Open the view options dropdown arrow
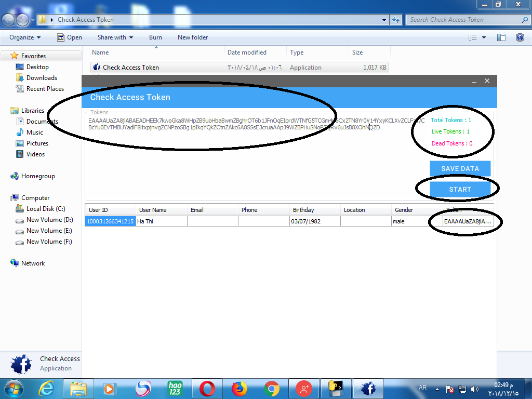This screenshot has width=532, height=399. click(484, 37)
